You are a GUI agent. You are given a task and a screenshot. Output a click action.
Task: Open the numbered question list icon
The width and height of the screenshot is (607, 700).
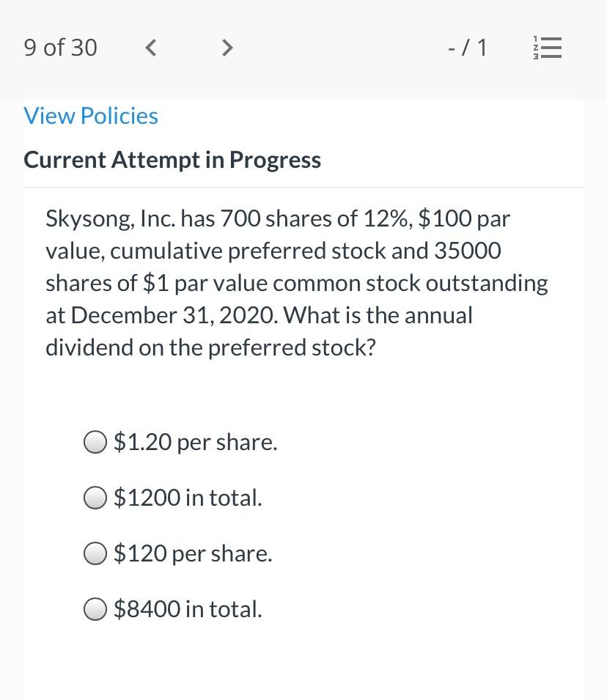(x=547, y=48)
